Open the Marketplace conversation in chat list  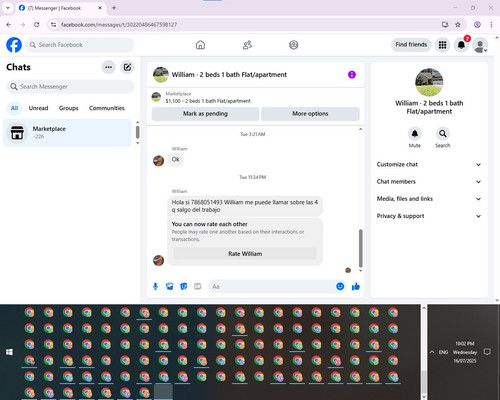[67, 132]
